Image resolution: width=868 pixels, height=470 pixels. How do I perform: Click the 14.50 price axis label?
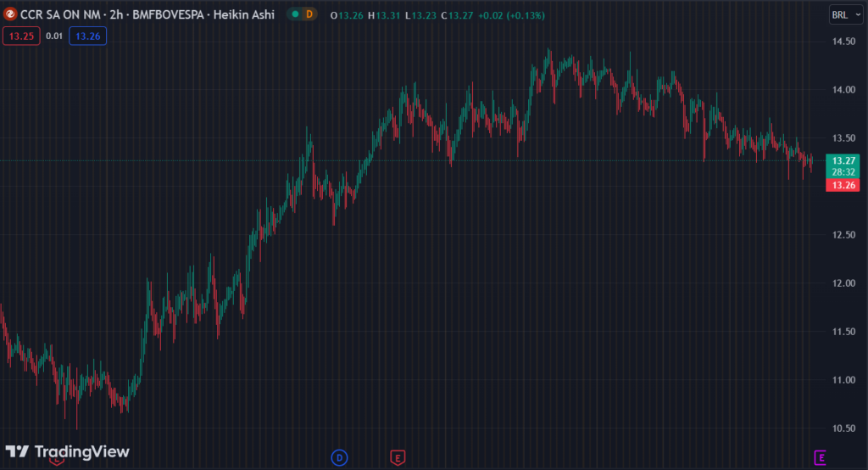[x=843, y=42]
